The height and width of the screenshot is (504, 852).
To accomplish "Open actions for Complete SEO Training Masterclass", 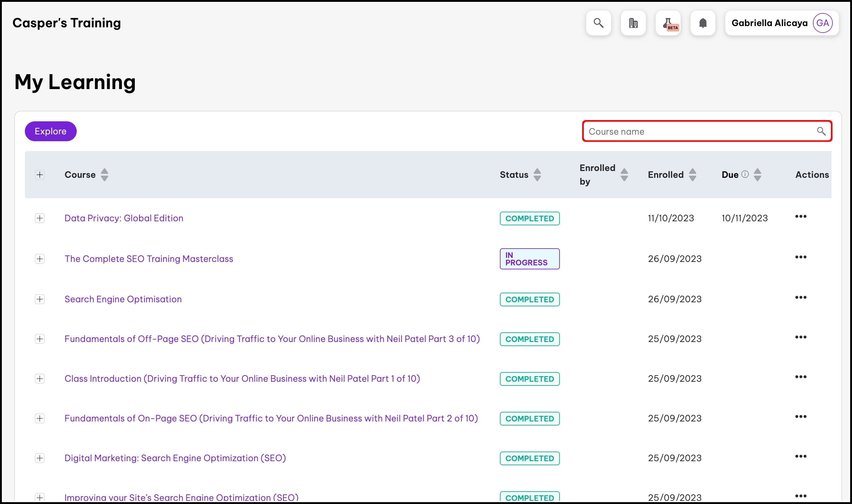I will pos(800,257).
